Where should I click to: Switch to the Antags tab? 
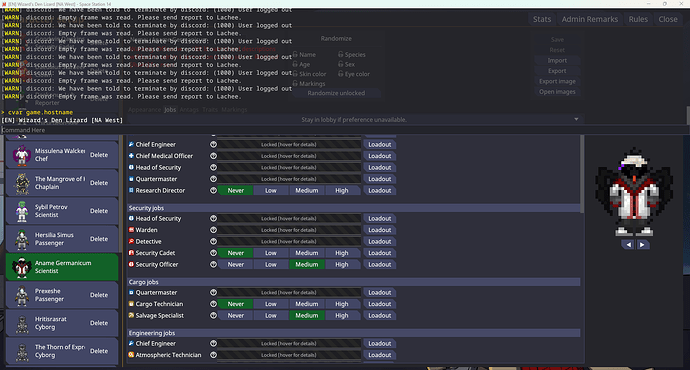189,110
